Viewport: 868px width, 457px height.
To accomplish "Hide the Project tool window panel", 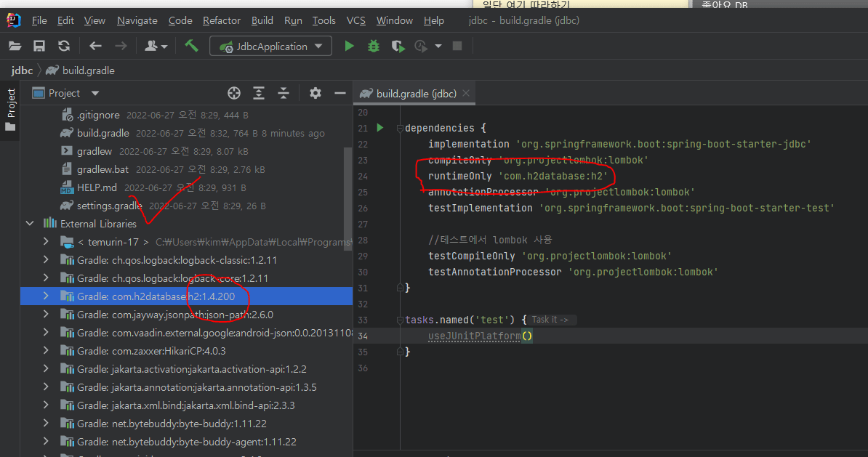I will (339, 93).
